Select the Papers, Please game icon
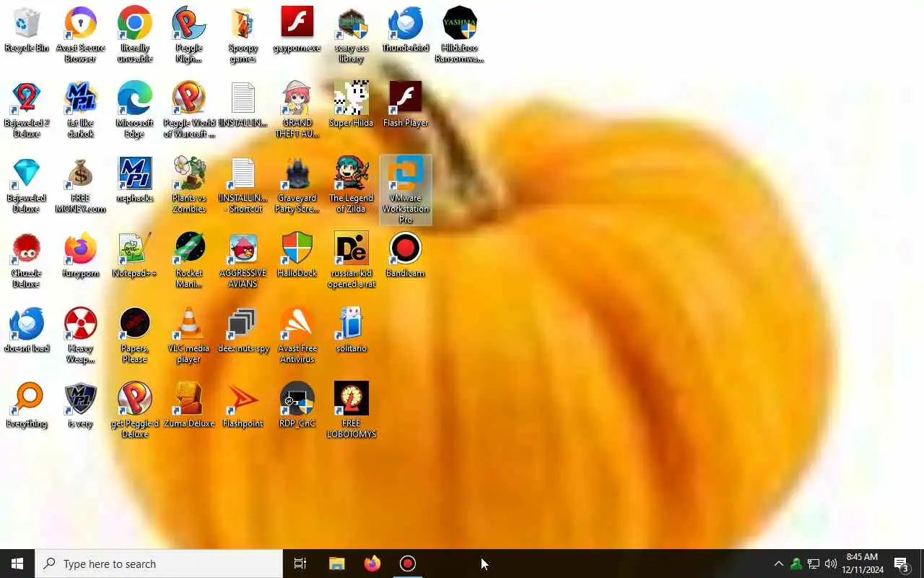Image resolution: width=924 pixels, height=578 pixels. pyautogui.click(x=134, y=335)
